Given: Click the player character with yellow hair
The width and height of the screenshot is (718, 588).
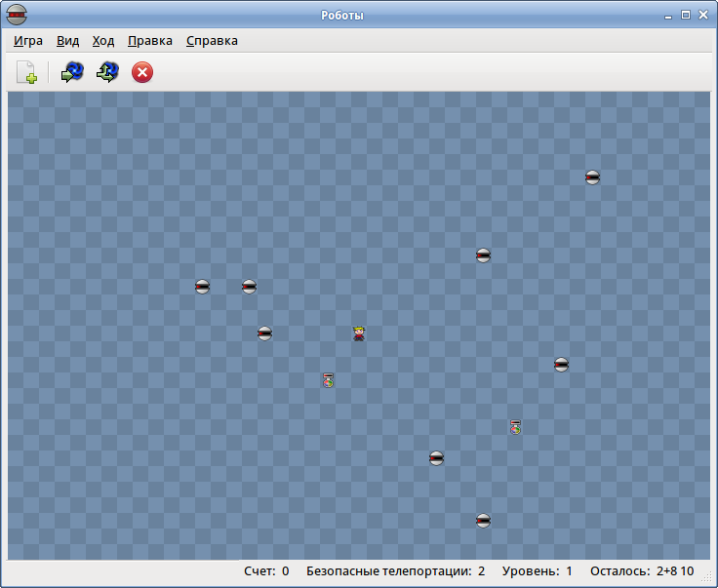Looking at the screenshot, I should click(x=359, y=333).
